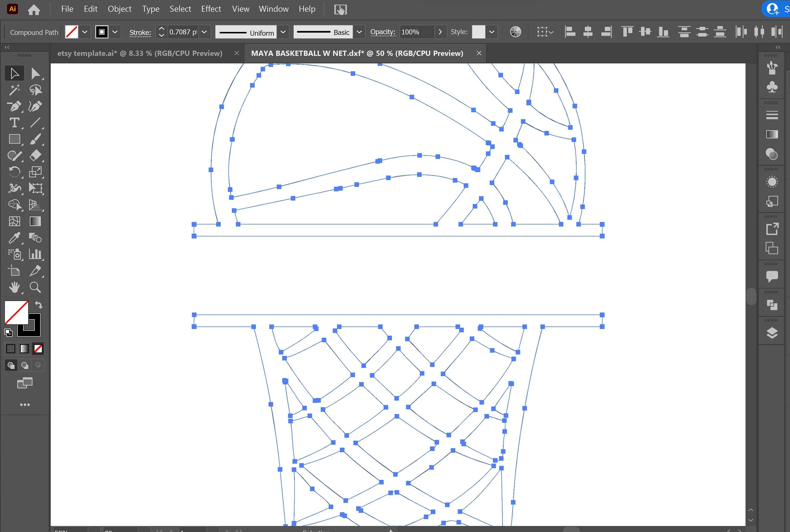Open the Uniform variable width profile dropdown
This screenshot has width=790, height=532.
[283, 32]
